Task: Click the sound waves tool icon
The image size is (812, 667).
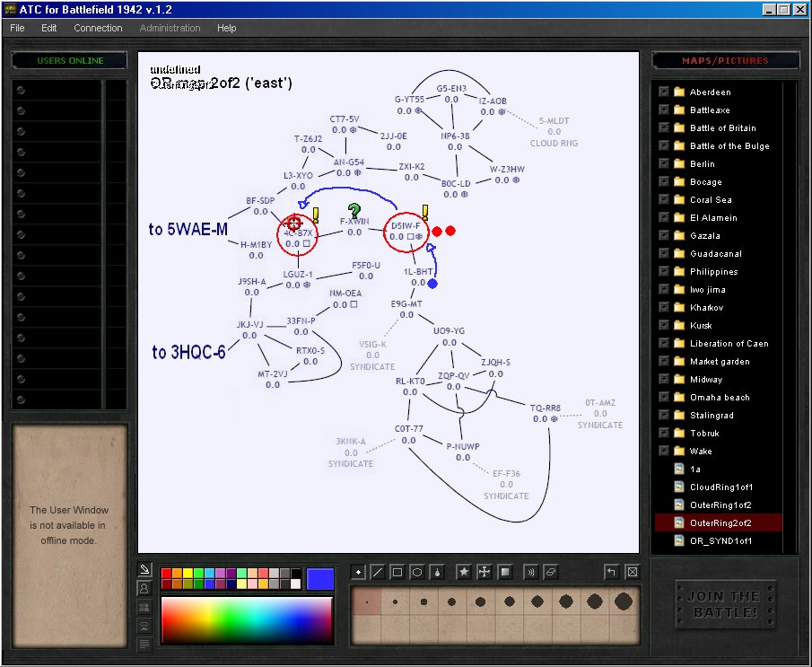Action: pyautogui.click(x=530, y=572)
